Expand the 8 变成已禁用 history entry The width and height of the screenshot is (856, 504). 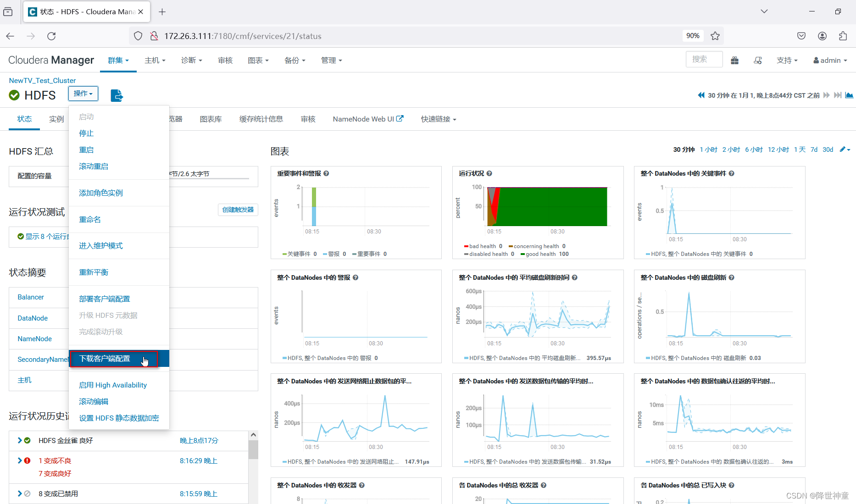[20, 493]
